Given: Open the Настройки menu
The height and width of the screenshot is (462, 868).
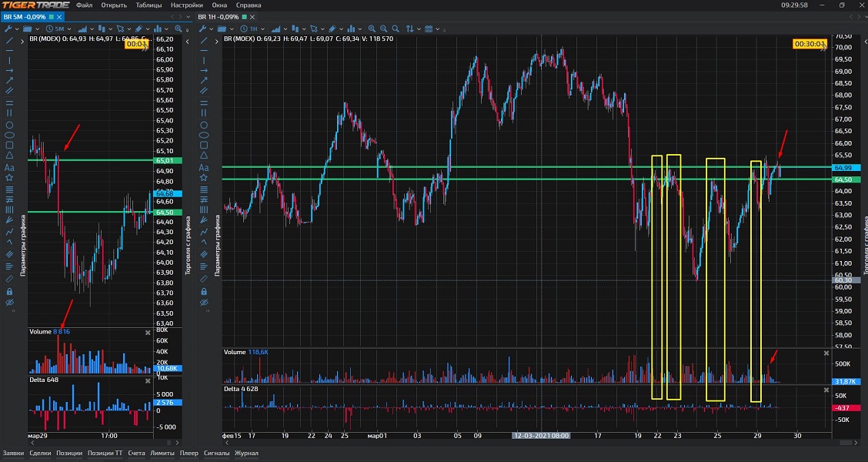Looking at the screenshot, I should pyautogui.click(x=186, y=5).
